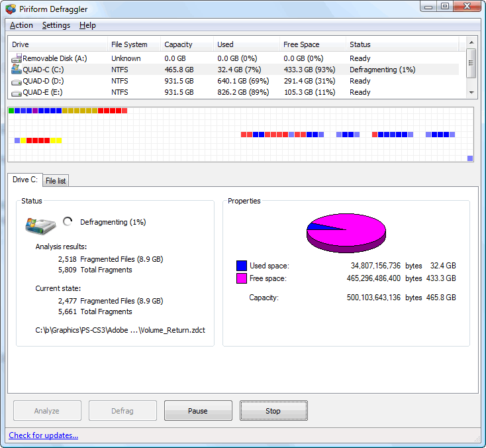
Task: Click the purple block in drive map top row
Action: [x=35, y=111]
